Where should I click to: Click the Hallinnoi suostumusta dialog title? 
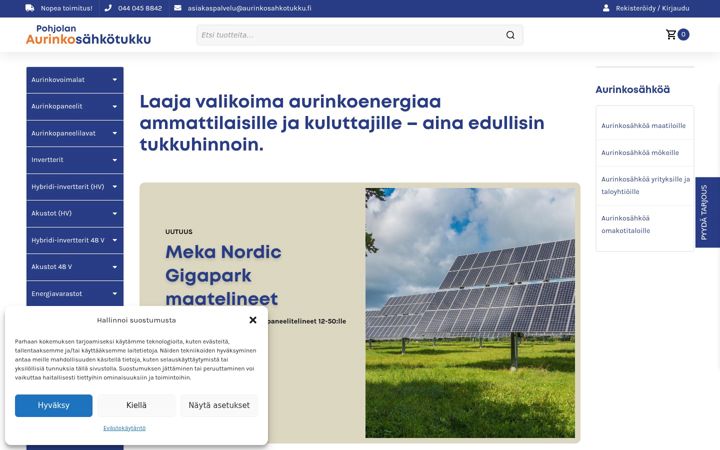point(136,320)
